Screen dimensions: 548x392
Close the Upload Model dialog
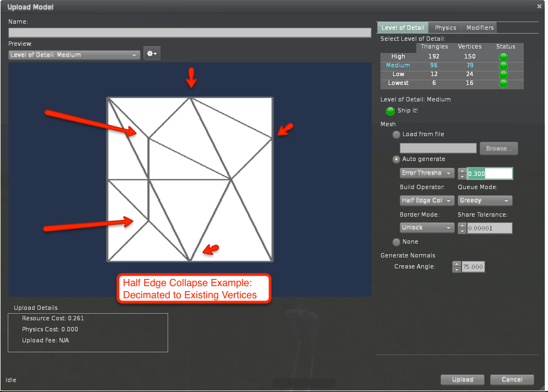point(539,6)
